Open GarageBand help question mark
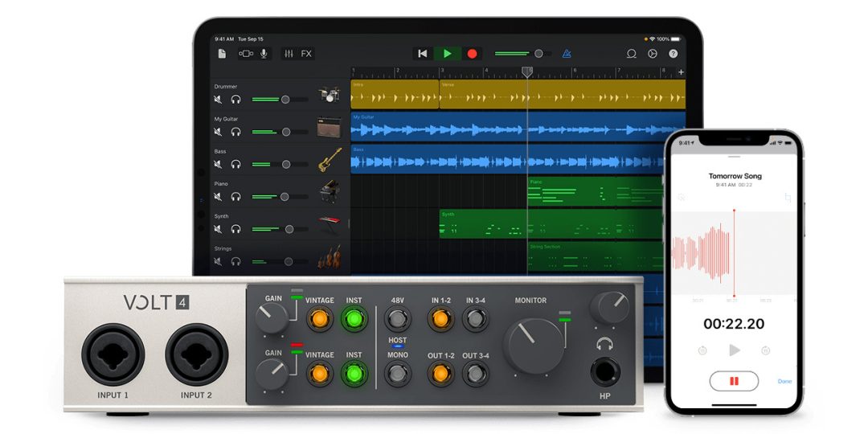 point(674,54)
